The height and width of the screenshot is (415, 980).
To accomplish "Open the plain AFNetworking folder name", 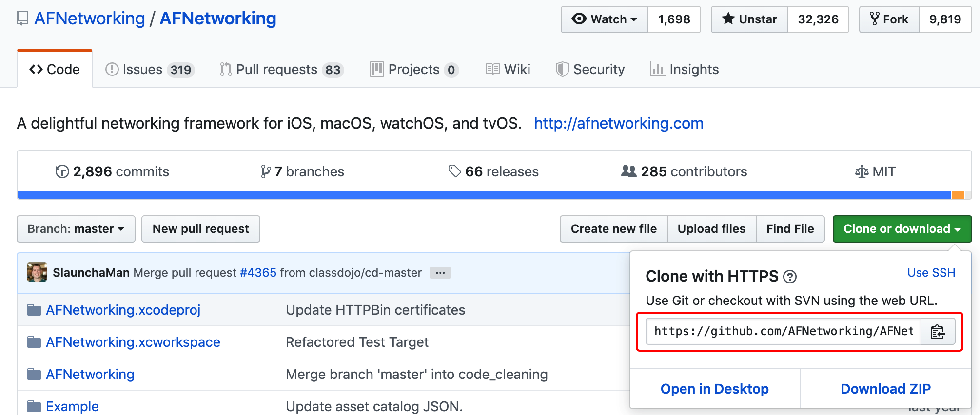I will click(90, 374).
